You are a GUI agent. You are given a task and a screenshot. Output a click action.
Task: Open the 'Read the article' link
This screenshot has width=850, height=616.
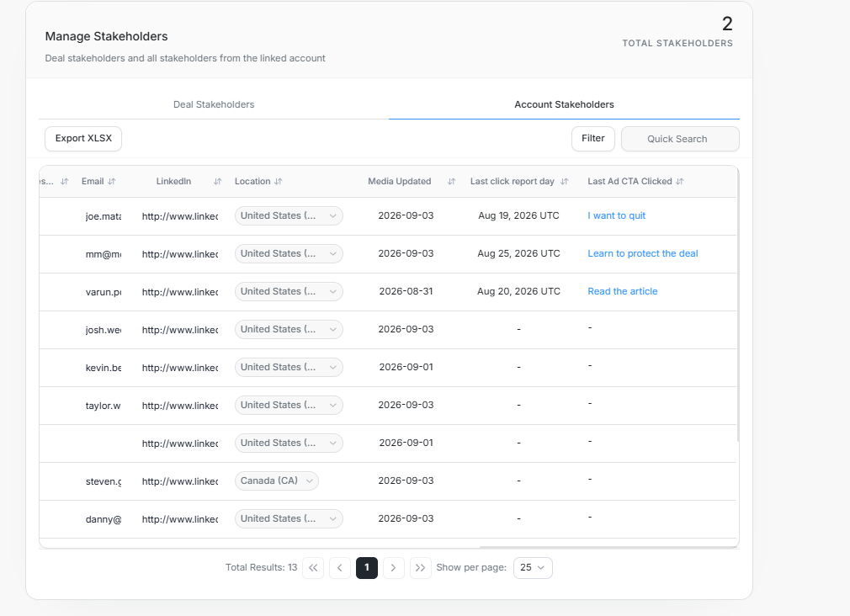[622, 292]
